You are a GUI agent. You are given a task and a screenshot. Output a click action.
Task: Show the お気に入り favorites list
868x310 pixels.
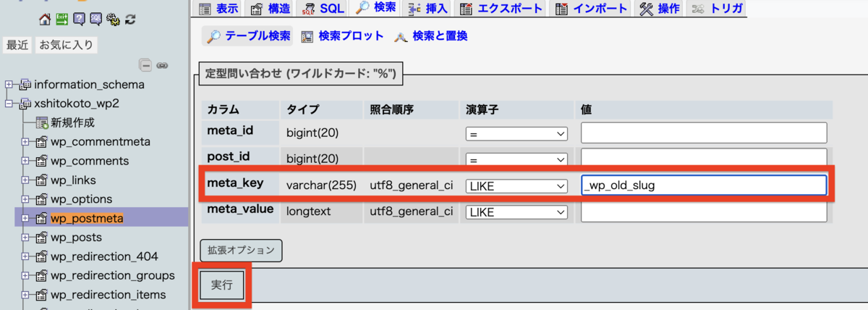click(67, 45)
